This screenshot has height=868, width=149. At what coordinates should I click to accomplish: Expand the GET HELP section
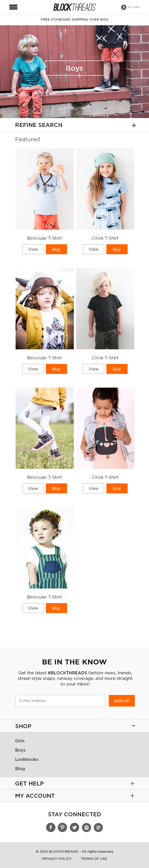click(x=74, y=783)
